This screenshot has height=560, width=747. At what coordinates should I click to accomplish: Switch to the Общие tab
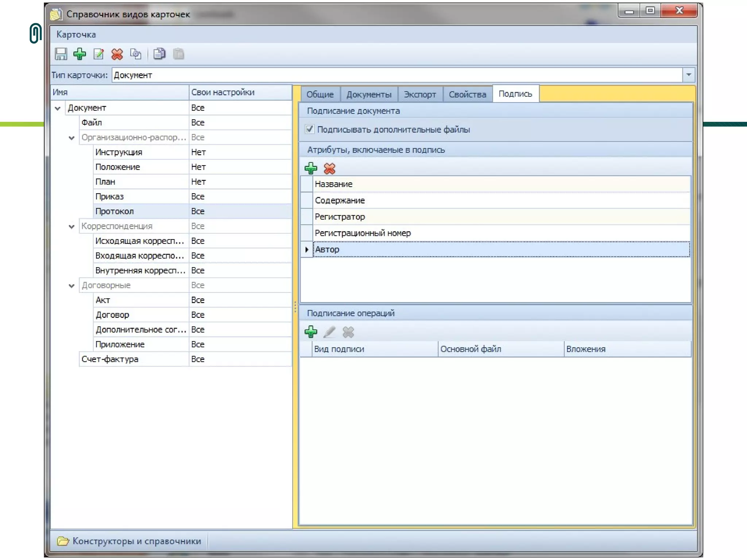pos(320,94)
